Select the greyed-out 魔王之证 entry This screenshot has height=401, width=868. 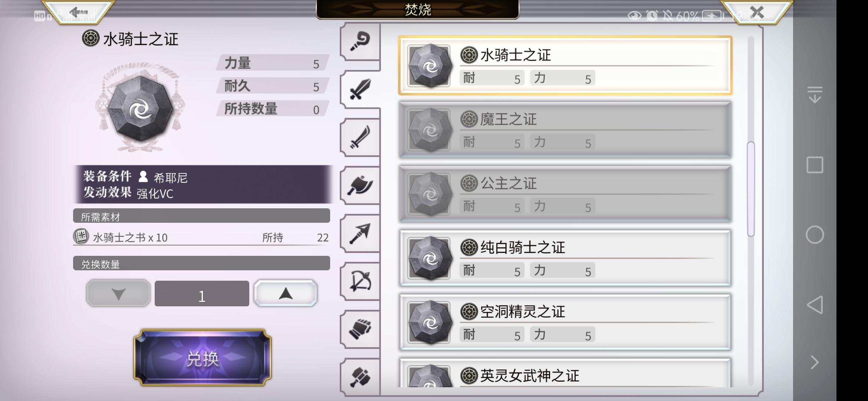click(565, 130)
